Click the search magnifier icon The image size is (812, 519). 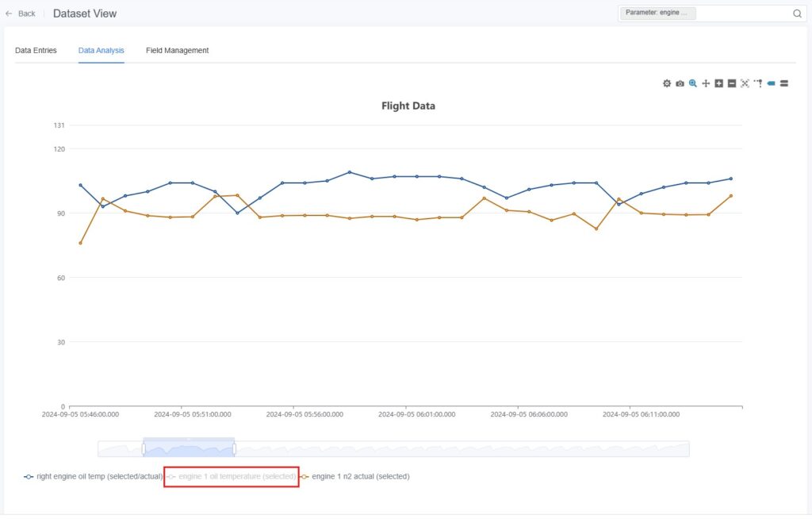tap(797, 13)
